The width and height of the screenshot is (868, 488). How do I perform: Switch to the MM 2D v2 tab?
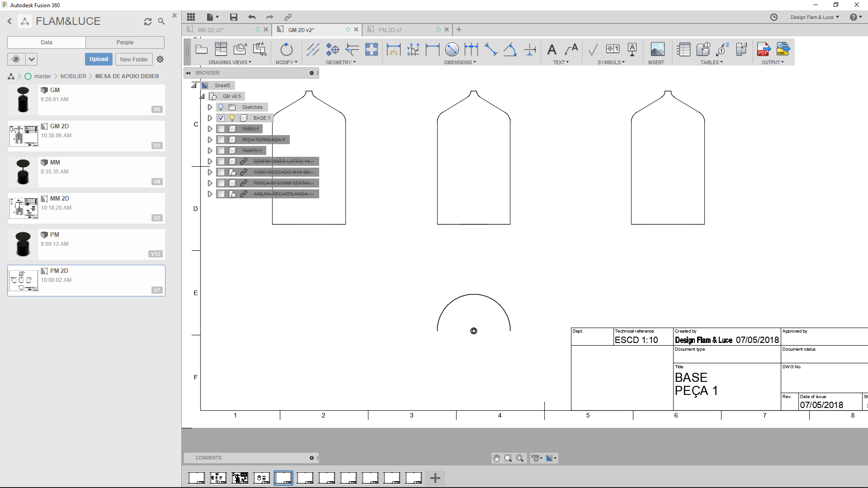point(211,29)
